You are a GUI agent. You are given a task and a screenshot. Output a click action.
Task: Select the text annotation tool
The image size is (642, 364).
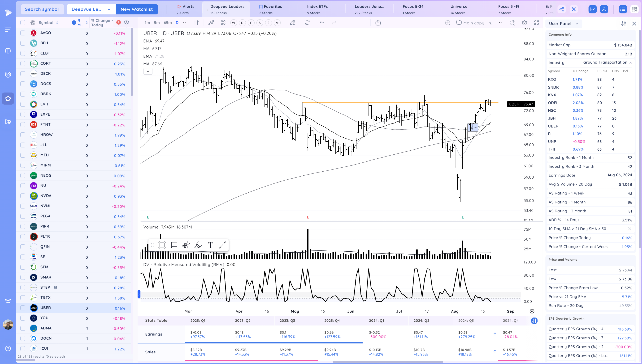210,245
